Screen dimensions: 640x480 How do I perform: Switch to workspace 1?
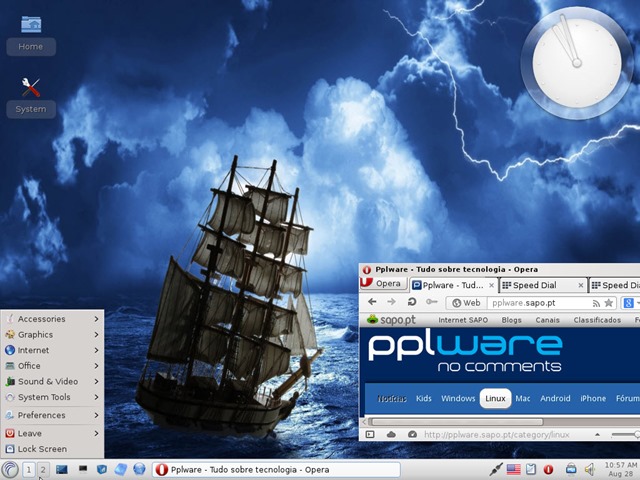pos(29,470)
